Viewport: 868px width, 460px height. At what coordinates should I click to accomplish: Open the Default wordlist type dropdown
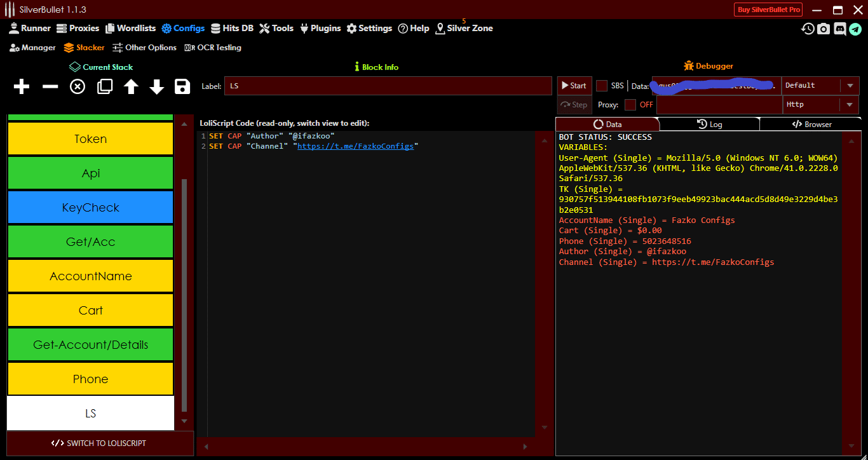850,85
